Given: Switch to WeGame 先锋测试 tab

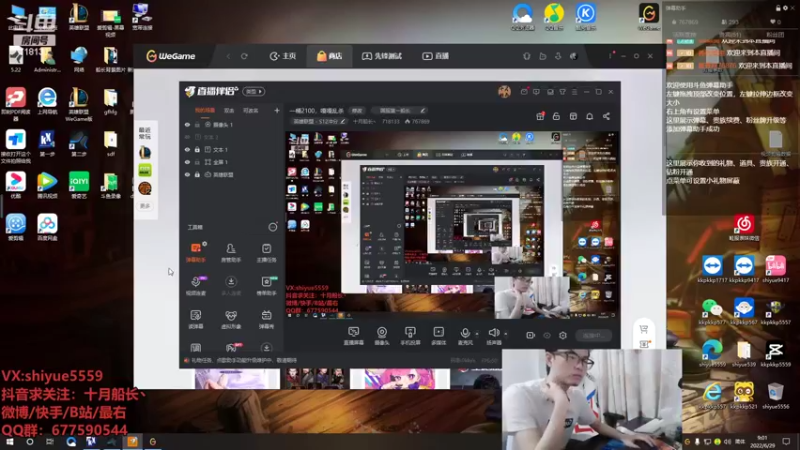Looking at the screenshot, I should 382,56.
